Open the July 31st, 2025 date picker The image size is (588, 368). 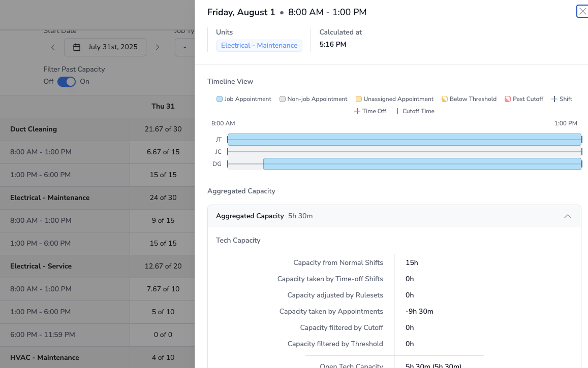(x=105, y=47)
